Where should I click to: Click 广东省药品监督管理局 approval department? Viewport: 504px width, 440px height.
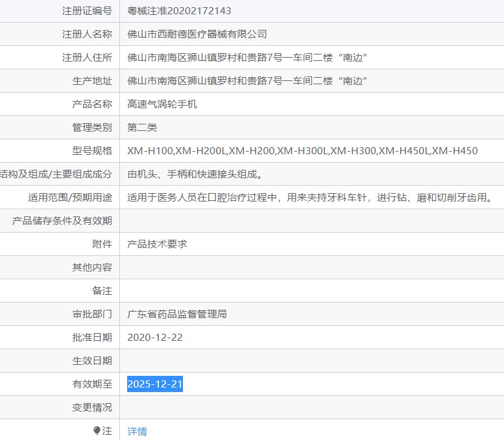coord(177,314)
